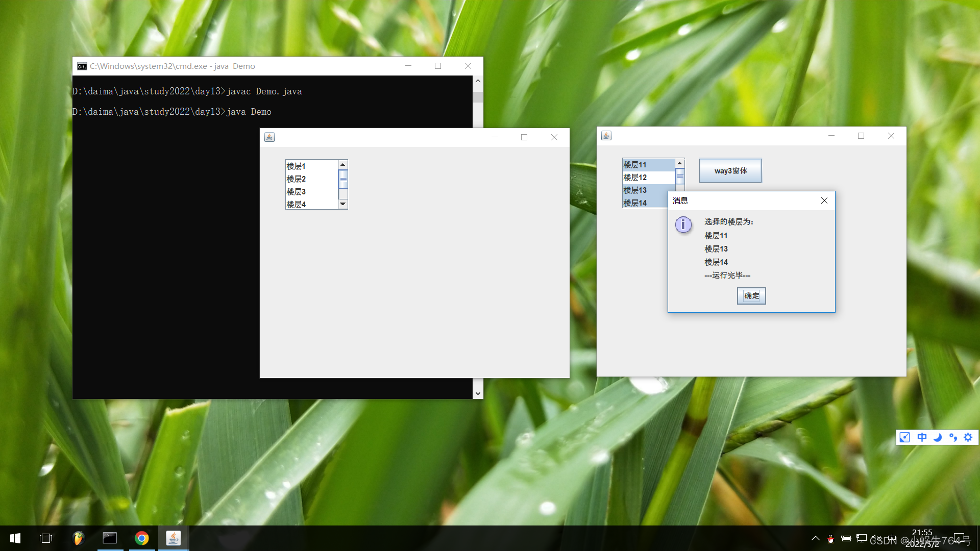
Task: Maximize the right Java window
Action: tap(861, 136)
